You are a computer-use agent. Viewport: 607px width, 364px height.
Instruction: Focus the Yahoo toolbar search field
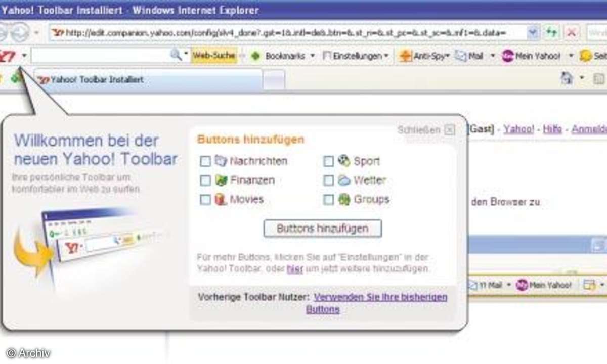(x=100, y=56)
